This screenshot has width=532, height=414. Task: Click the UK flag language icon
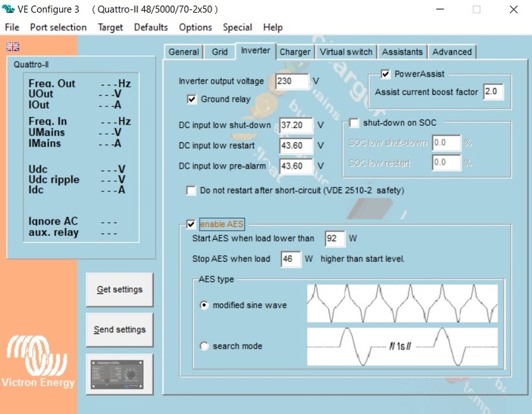coord(13,47)
